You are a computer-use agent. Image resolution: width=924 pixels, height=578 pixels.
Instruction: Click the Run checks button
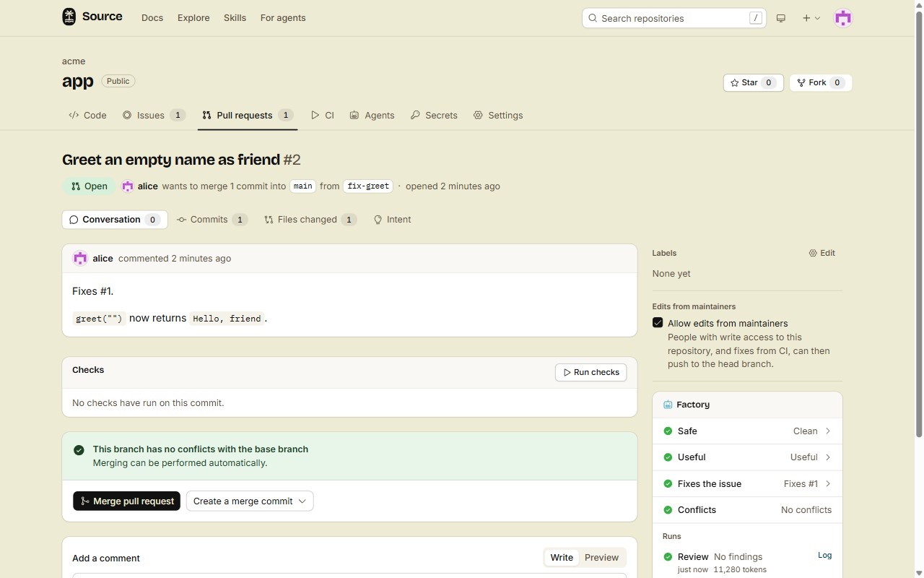point(590,372)
